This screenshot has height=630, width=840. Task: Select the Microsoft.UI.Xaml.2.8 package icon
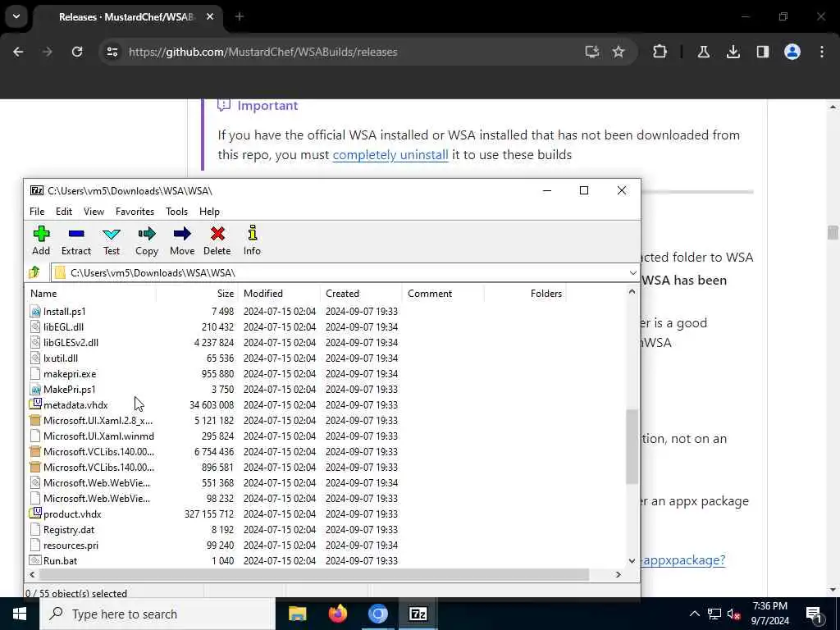(35, 421)
